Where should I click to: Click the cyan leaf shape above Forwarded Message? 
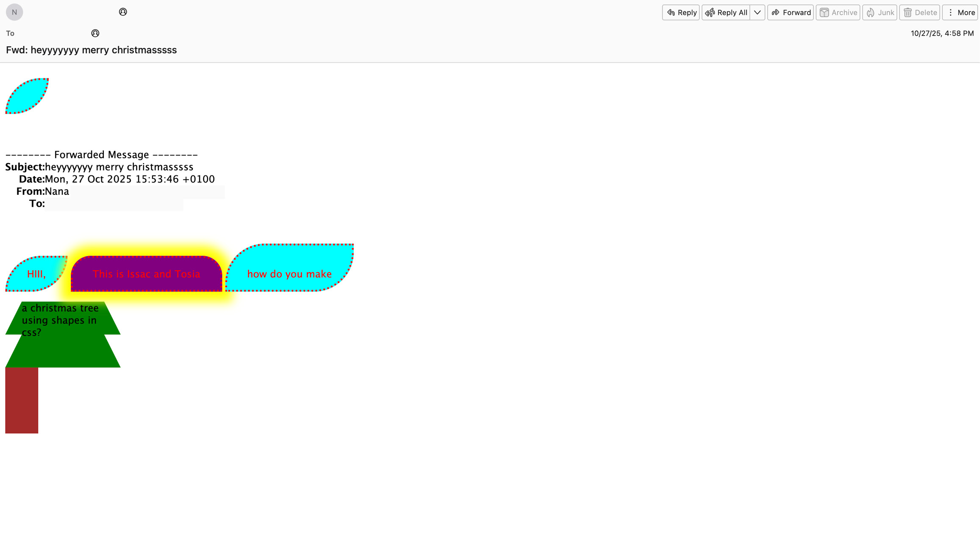(28, 96)
